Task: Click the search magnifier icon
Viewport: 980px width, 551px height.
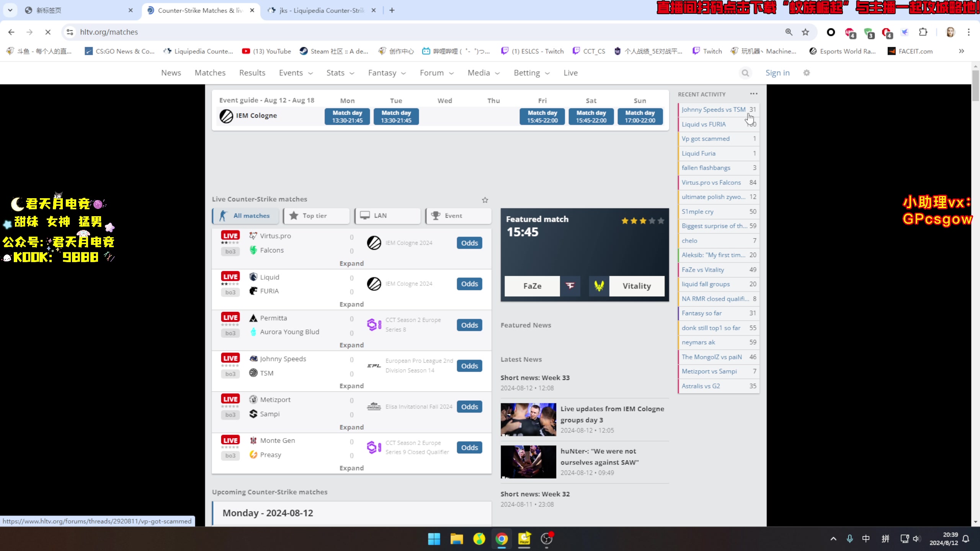Action: click(745, 73)
